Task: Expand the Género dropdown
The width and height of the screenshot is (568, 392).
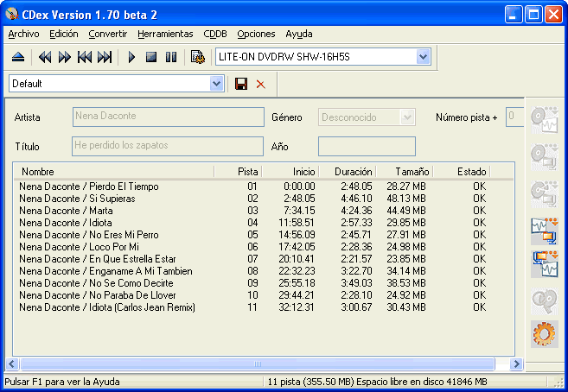Action: pyautogui.click(x=407, y=117)
